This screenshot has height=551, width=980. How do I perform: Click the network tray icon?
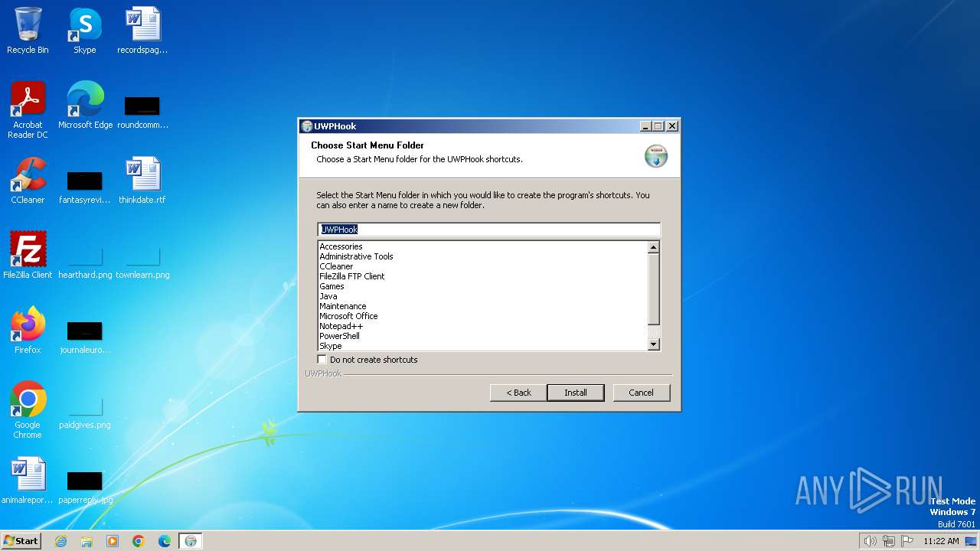pos(889,541)
